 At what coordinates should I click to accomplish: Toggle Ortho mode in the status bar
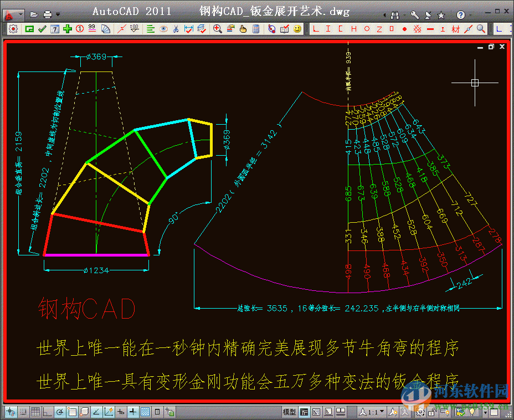(47, 412)
